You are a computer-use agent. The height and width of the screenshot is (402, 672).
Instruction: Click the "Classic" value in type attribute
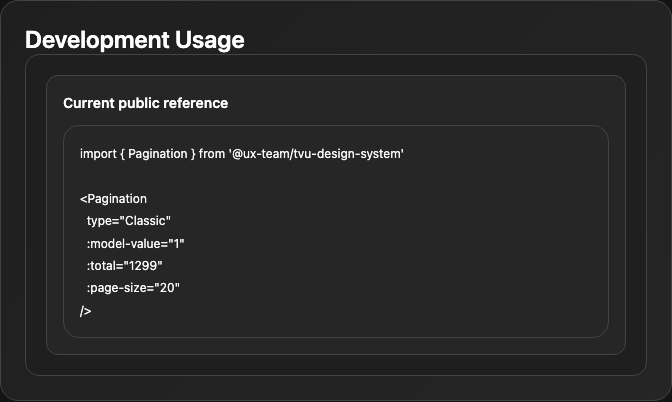point(145,221)
